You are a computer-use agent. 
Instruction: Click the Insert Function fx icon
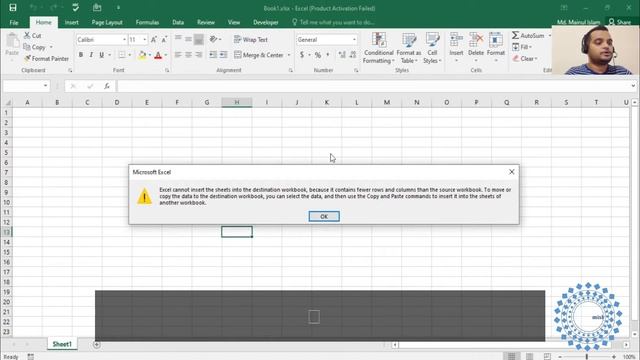107,86
